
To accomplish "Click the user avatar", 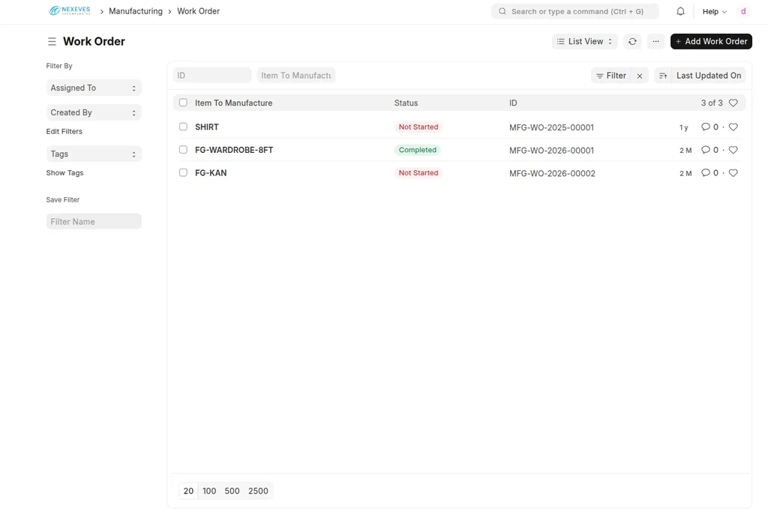I will pyautogui.click(x=743, y=11).
